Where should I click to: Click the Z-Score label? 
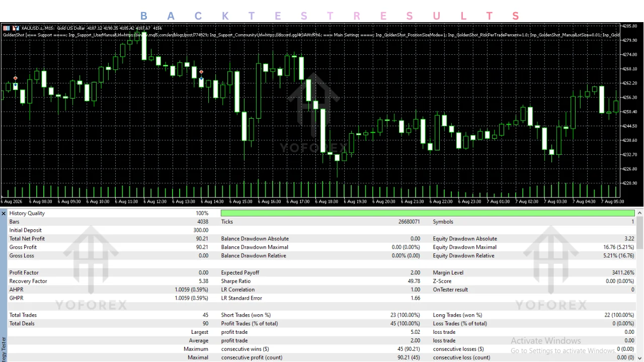coord(442,281)
